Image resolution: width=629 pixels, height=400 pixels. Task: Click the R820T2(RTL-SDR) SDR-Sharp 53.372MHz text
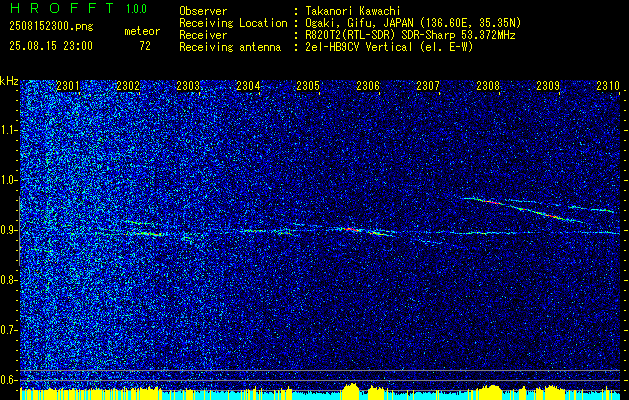[x=410, y=35]
